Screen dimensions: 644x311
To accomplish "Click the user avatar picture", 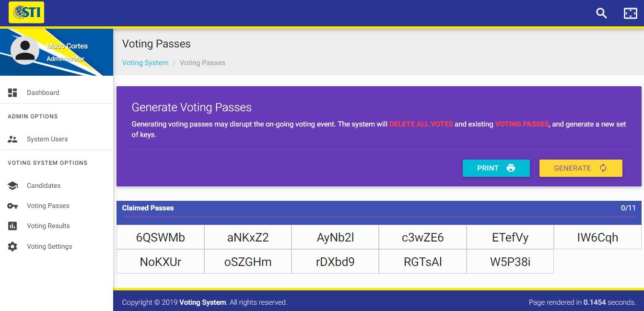I will click(x=25, y=50).
